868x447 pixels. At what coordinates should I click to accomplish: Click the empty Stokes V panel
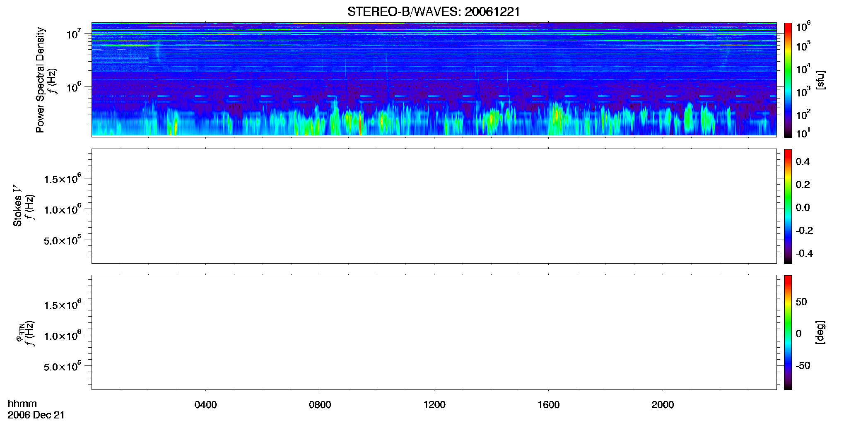434,206
